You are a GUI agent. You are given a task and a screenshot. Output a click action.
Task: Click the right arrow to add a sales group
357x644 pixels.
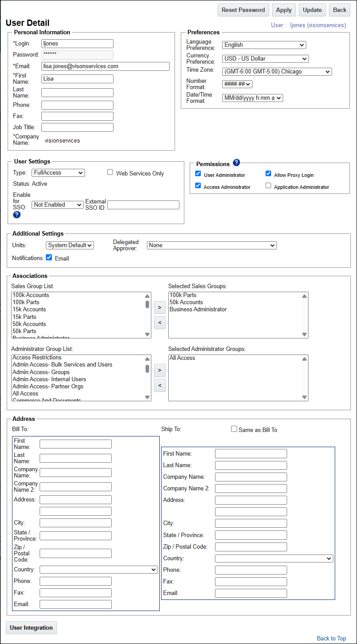159,307
